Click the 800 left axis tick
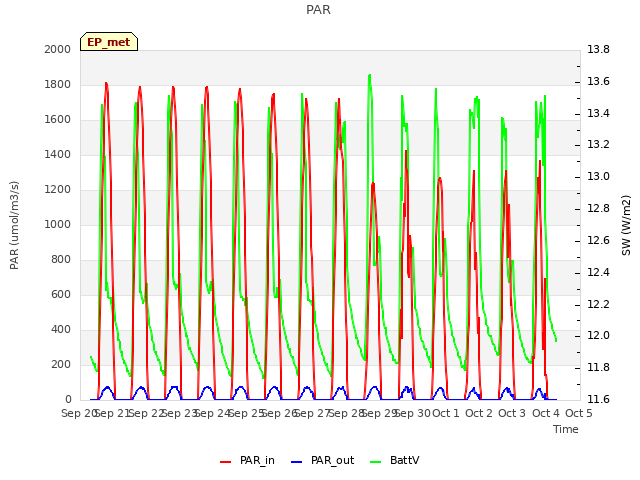 pyautogui.click(x=61, y=260)
